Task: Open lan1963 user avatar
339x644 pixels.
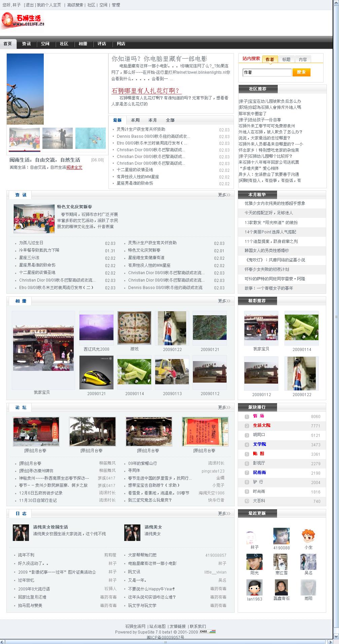Action: coord(255,587)
